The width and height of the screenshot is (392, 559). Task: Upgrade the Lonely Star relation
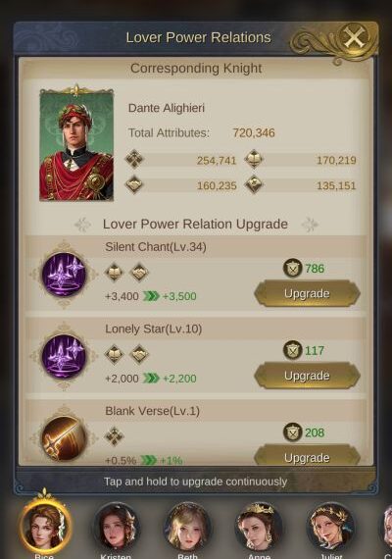coord(307,376)
